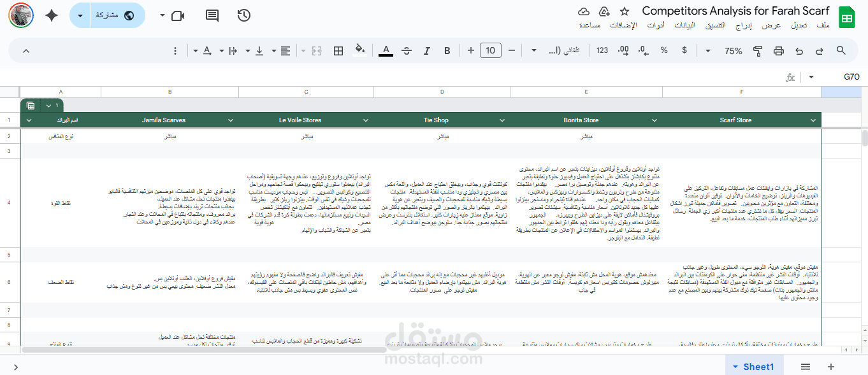This screenshot has width=868, height=375.
Task: Click the minus icon beside font size
Action: [x=510, y=51]
